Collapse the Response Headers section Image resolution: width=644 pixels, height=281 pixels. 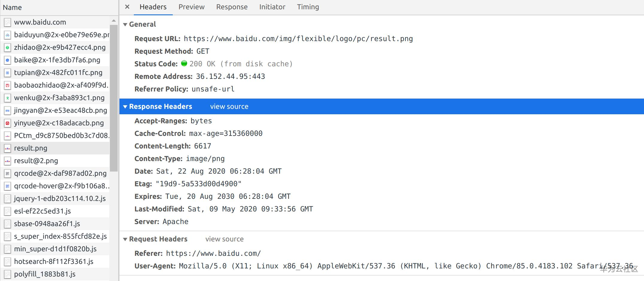click(125, 107)
